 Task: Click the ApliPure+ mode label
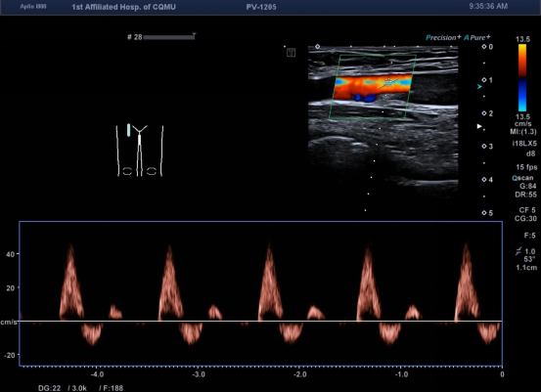pos(477,37)
